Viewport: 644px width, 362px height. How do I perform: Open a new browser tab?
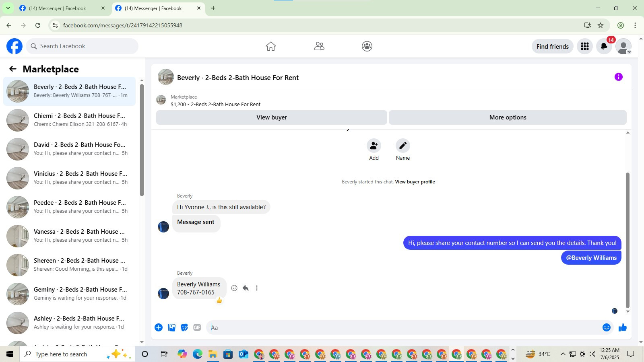click(213, 8)
